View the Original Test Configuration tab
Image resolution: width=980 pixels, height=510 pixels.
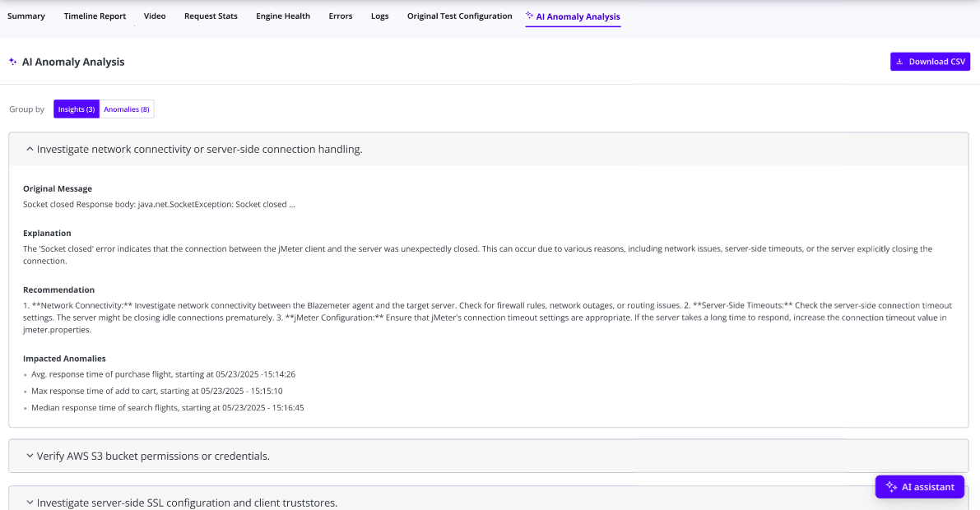coord(459,16)
